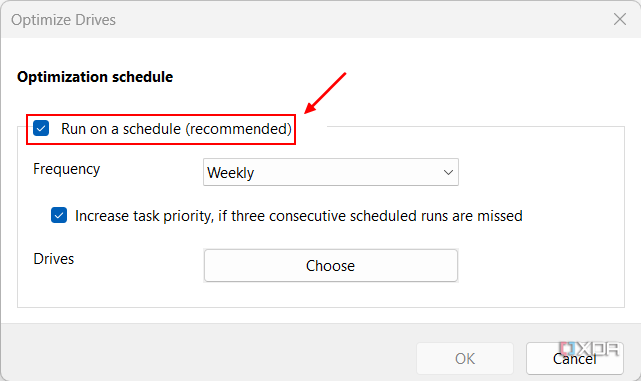Image resolution: width=641 pixels, height=381 pixels.
Task: Click the Optimization schedule heading
Action: (95, 77)
